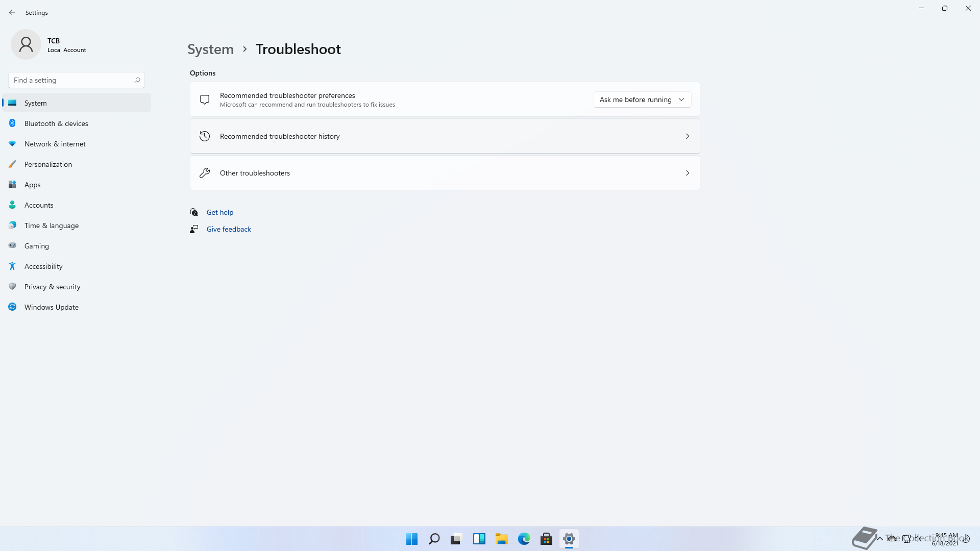Go to System via the breadcrumb
Viewport: 980px width, 551px height.
[210, 49]
